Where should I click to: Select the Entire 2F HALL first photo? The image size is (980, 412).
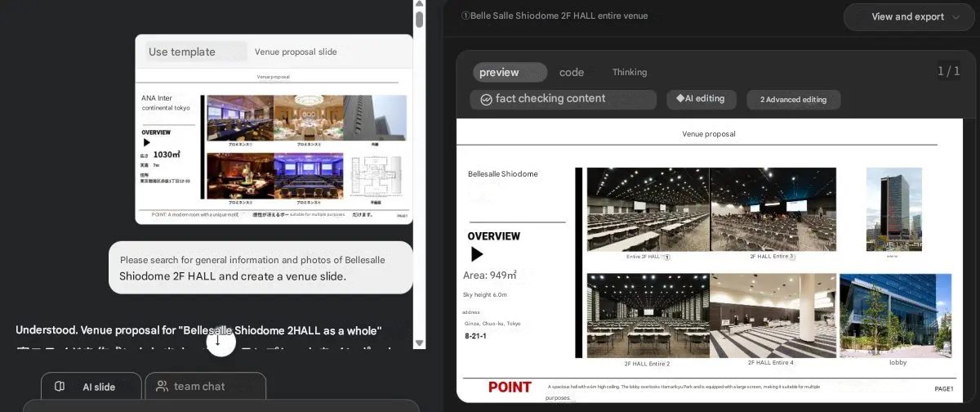click(x=648, y=209)
